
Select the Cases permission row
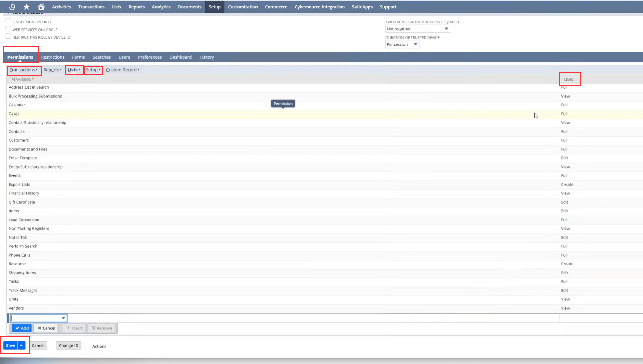click(325, 114)
